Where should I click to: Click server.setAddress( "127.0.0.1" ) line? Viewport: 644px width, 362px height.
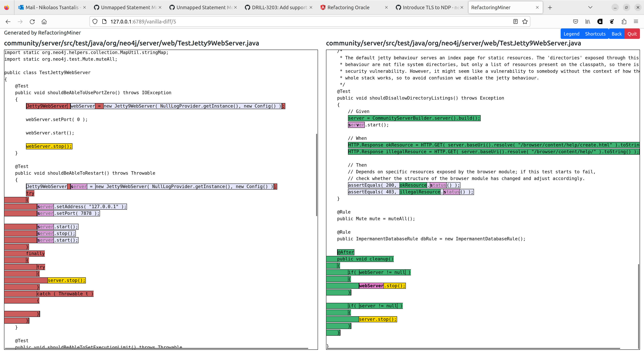82,207
